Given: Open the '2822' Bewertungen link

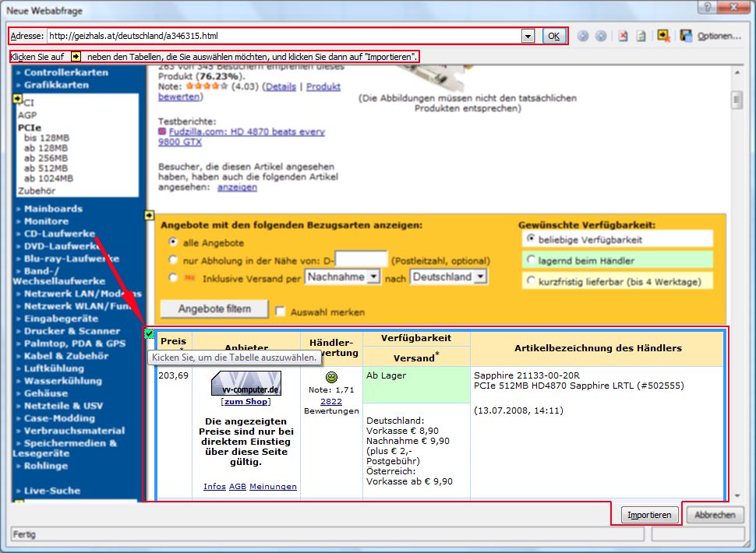Looking at the screenshot, I should coord(331,401).
